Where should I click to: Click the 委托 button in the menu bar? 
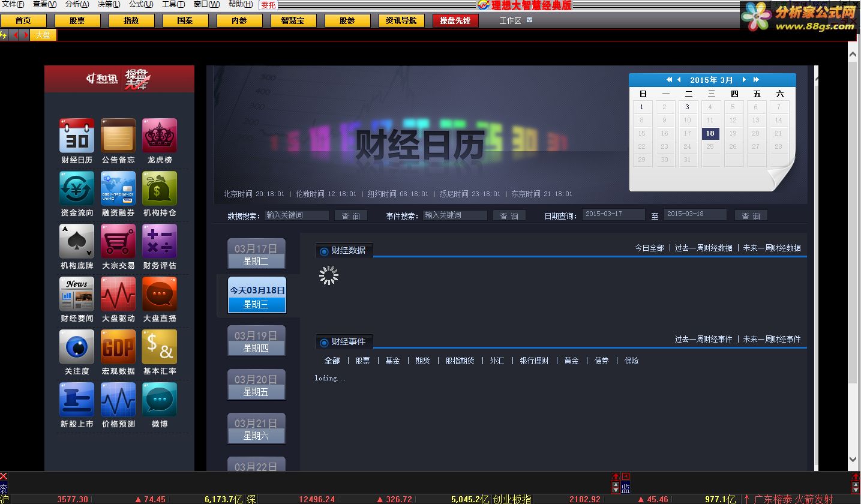click(x=268, y=5)
